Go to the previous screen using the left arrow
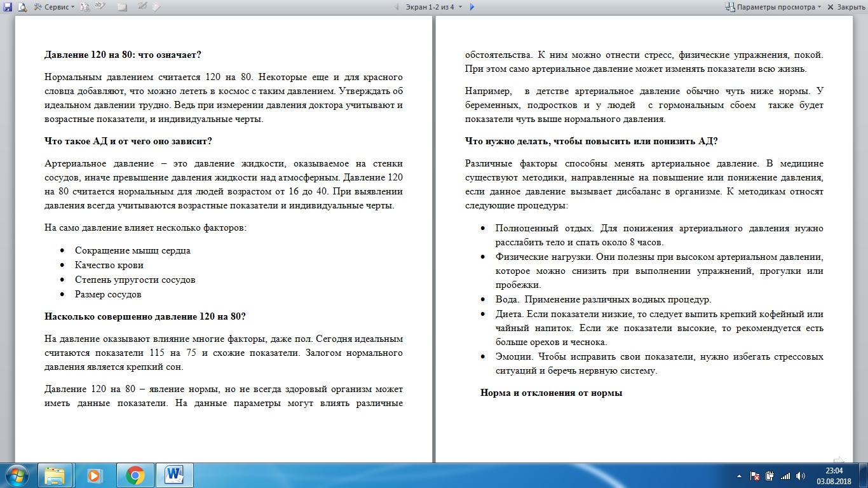The image size is (868, 488). (x=397, y=7)
